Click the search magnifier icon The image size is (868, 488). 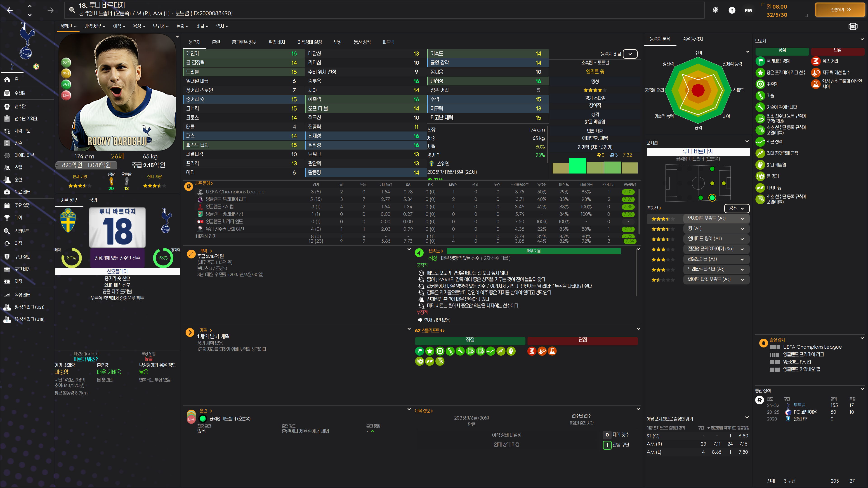(x=72, y=10)
